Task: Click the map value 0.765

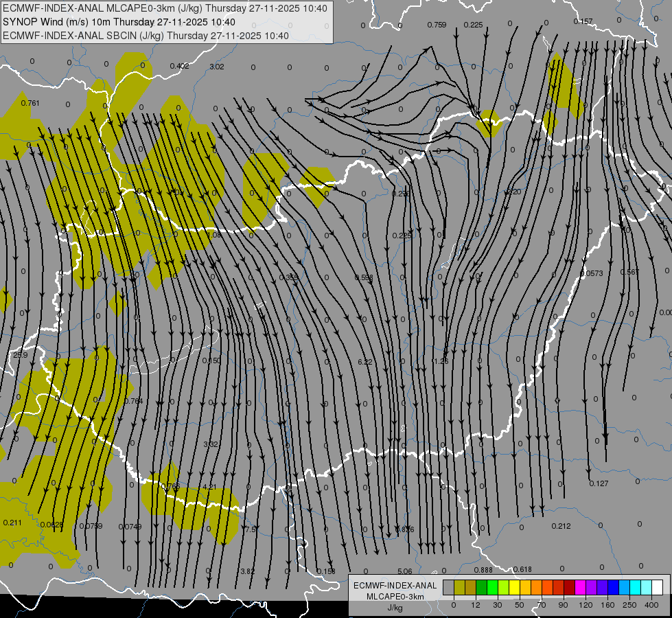Action: [x=170, y=486]
